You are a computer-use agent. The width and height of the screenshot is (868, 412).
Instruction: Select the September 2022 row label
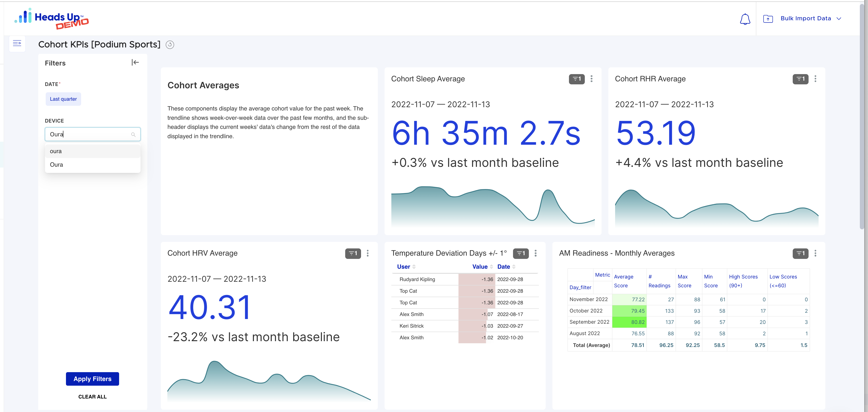click(589, 322)
